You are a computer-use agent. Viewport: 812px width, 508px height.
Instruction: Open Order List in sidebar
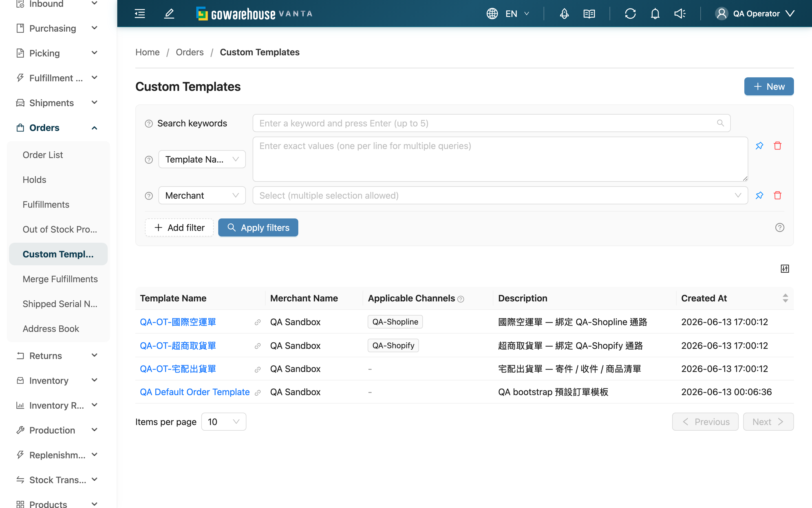click(x=58, y=155)
